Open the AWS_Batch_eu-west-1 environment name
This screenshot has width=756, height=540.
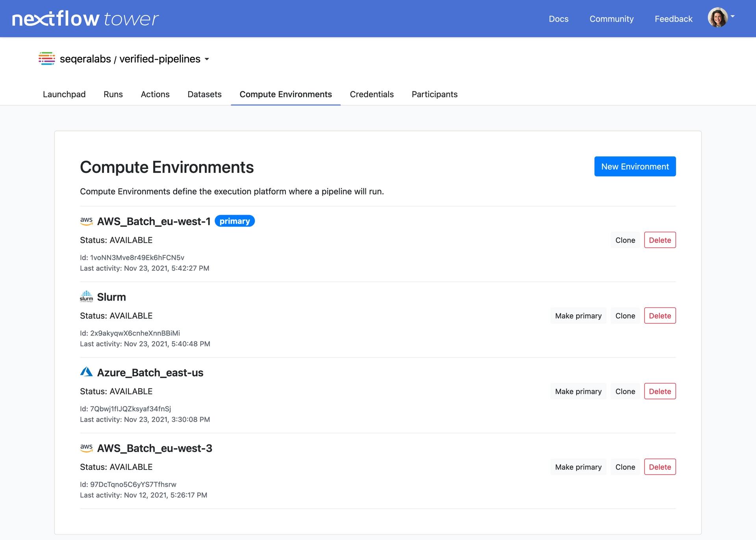pyautogui.click(x=154, y=221)
